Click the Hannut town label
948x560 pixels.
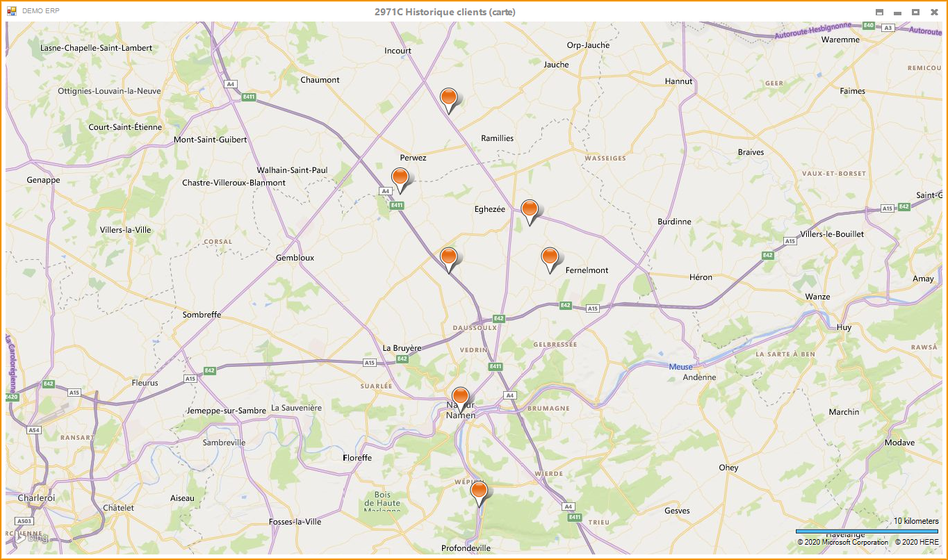(678, 81)
